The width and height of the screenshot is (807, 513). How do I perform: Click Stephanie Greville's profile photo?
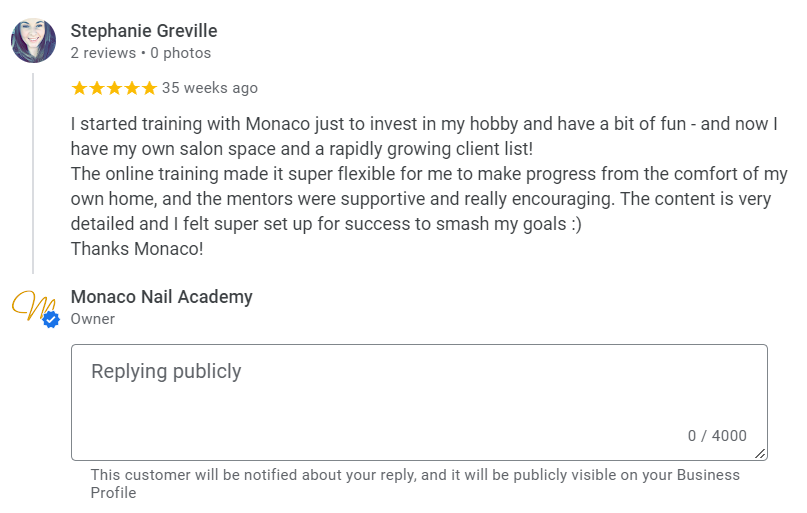coord(33,41)
